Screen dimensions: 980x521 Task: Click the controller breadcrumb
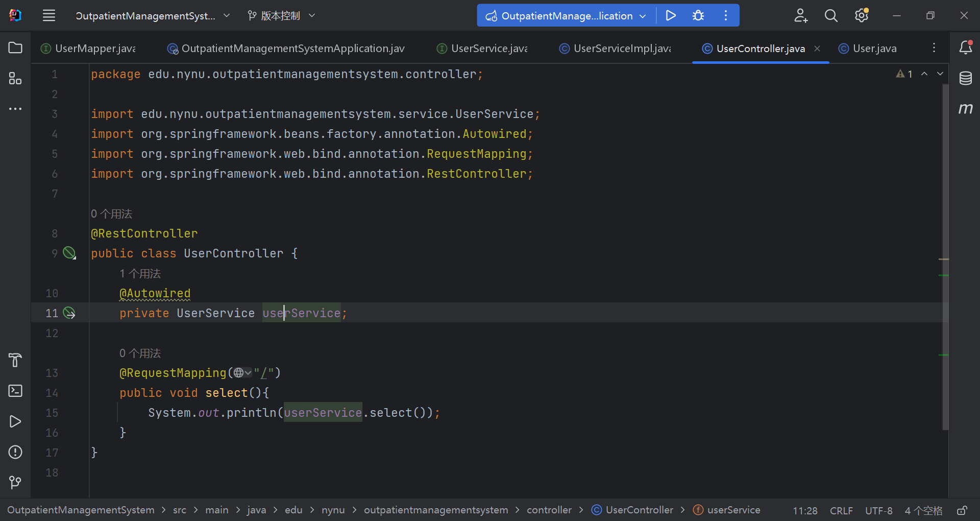click(549, 510)
